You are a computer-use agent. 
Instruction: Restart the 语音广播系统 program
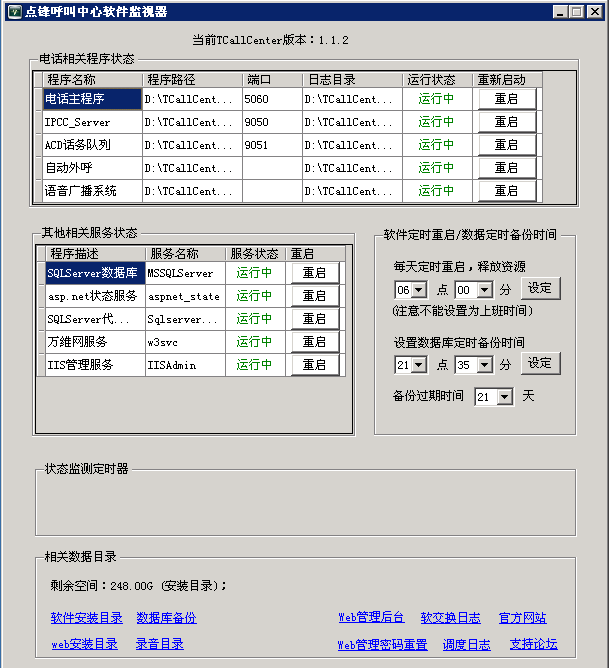point(507,191)
